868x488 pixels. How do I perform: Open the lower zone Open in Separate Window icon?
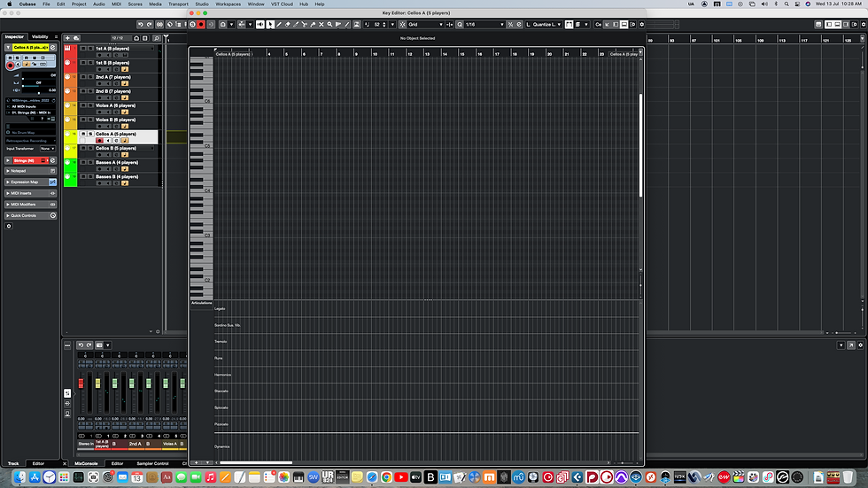click(x=851, y=345)
